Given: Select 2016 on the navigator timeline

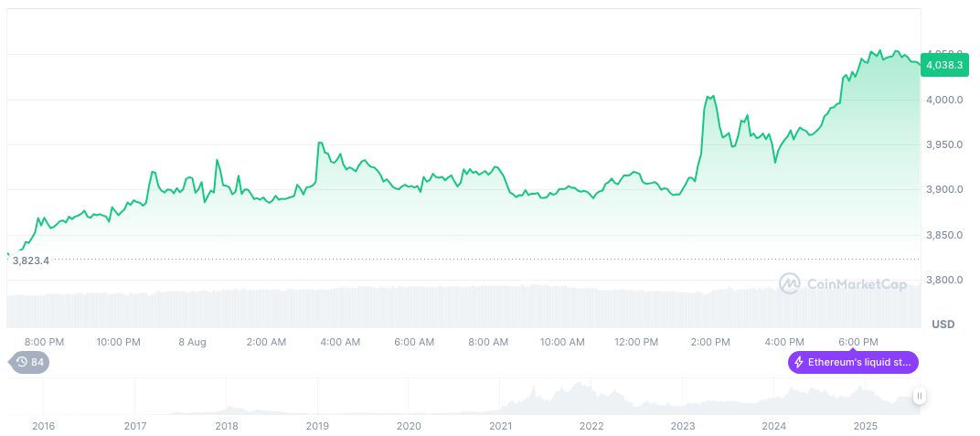Looking at the screenshot, I should point(43,426).
